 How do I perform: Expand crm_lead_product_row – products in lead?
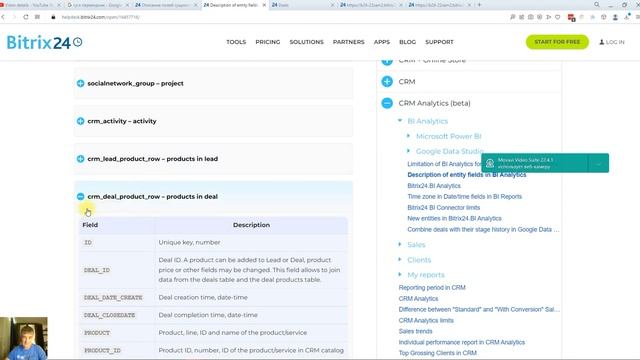tap(80, 159)
